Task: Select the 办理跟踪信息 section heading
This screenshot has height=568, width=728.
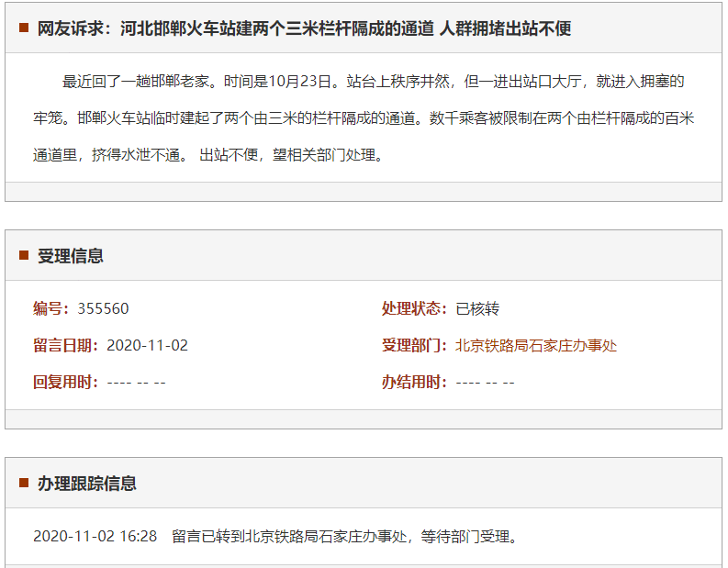Action: (87, 484)
